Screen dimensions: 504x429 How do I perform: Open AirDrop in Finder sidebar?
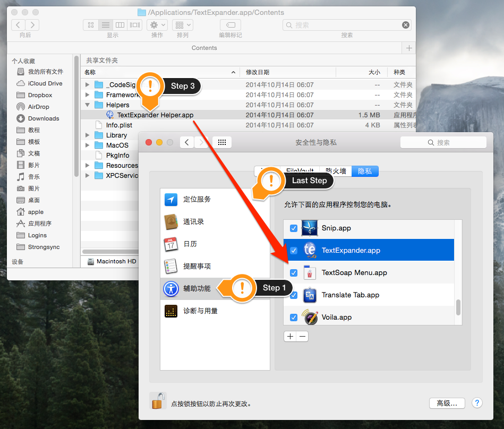[x=38, y=107]
